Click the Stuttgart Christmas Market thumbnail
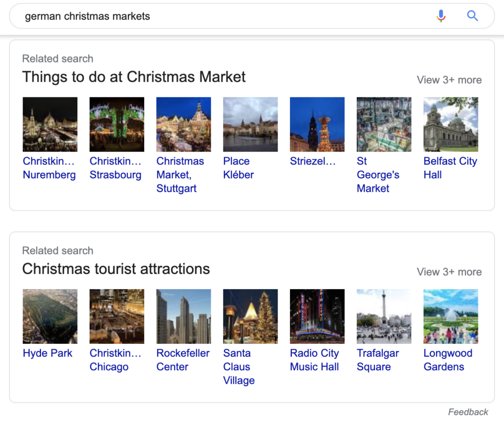Screen dimensions: 504x425 point(184,124)
